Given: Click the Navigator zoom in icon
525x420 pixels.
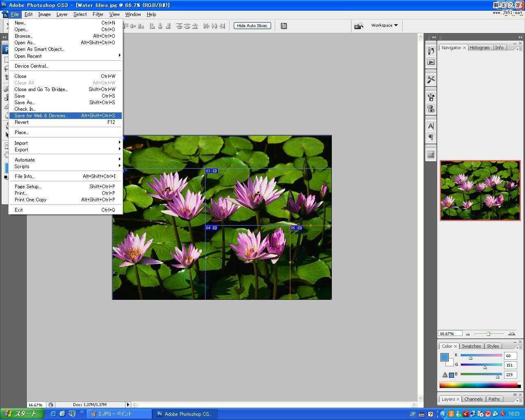Looking at the screenshot, I should tap(511, 334).
